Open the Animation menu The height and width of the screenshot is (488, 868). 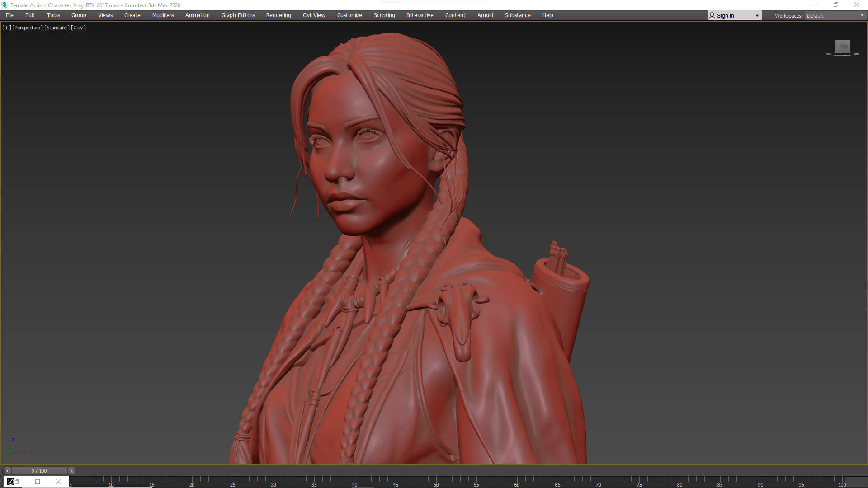pos(198,15)
